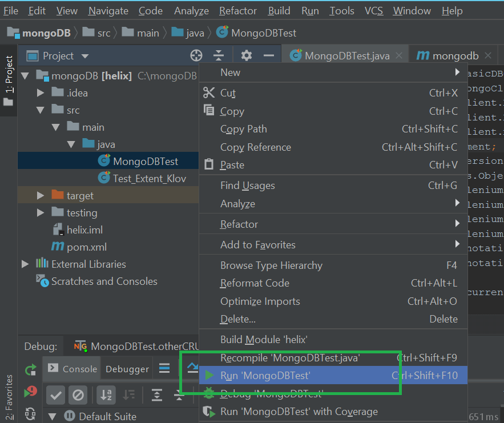Toggle show ignored tests filter

(78, 395)
